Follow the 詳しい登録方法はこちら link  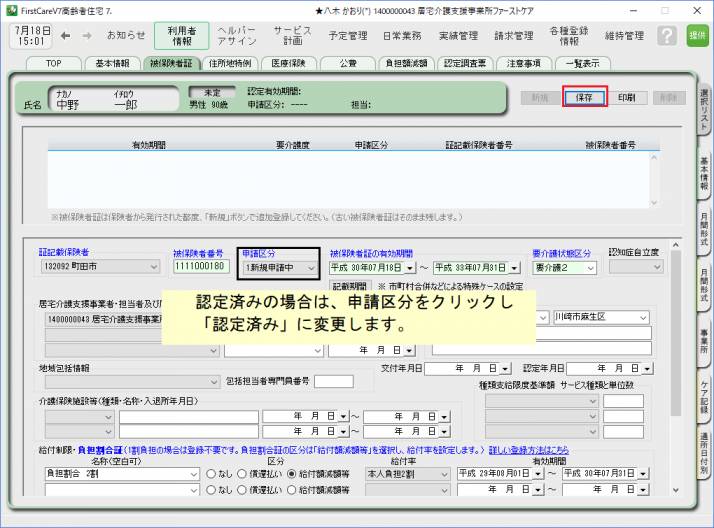529,451
